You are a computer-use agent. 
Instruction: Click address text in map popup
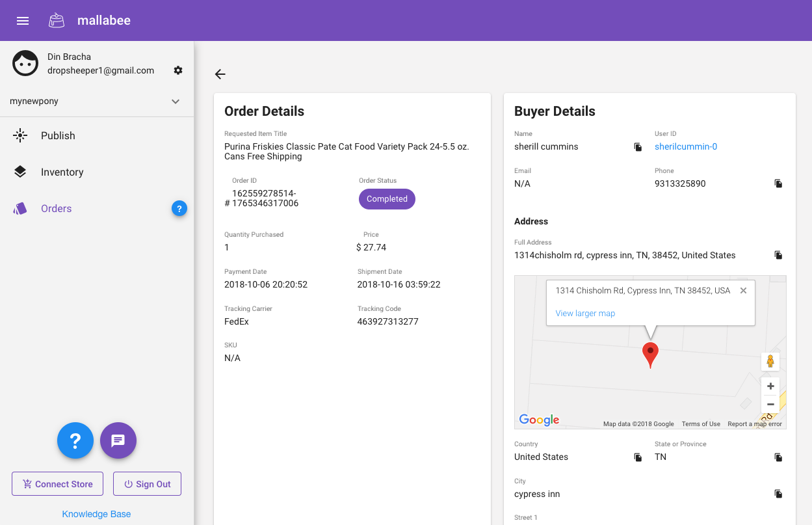click(643, 291)
